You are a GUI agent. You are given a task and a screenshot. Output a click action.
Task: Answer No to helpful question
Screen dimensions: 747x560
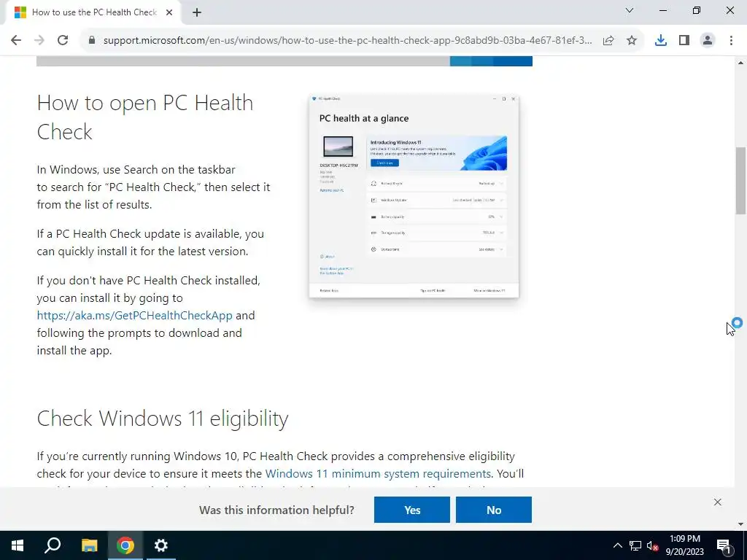tap(494, 510)
